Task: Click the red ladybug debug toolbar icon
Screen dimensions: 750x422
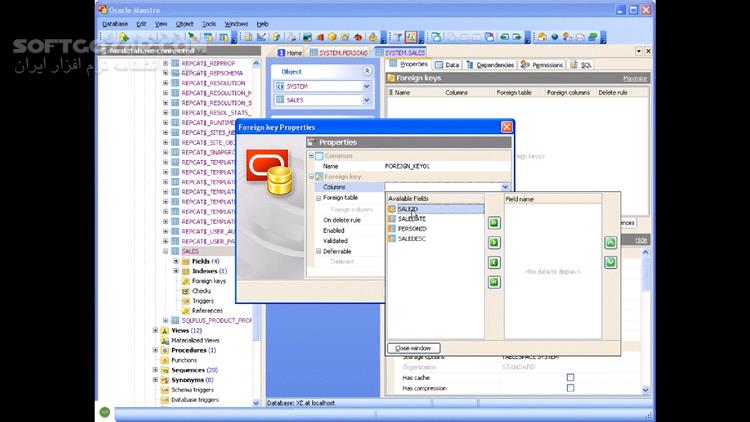Action: [357, 37]
